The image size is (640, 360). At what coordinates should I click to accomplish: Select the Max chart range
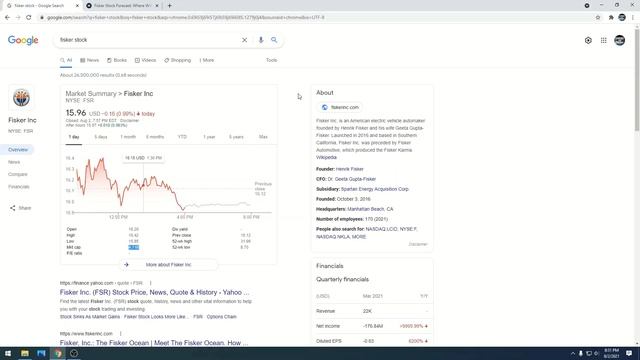click(x=263, y=137)
